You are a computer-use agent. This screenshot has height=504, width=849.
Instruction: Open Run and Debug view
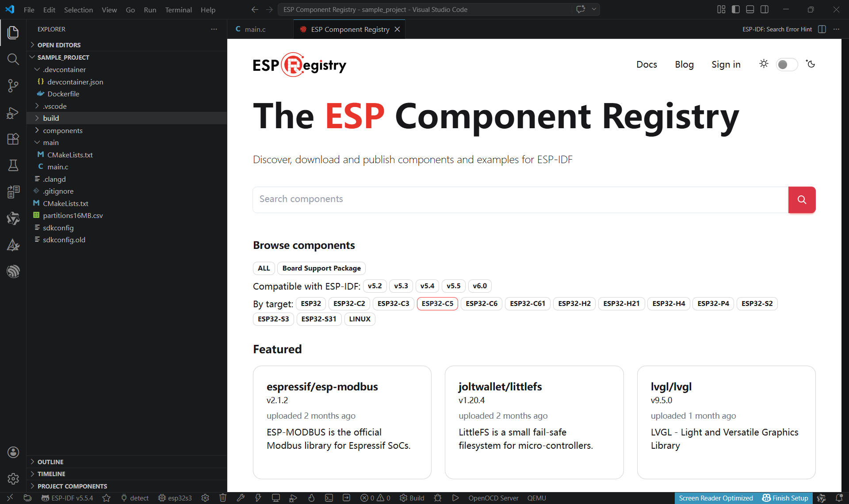click(13, 113)
